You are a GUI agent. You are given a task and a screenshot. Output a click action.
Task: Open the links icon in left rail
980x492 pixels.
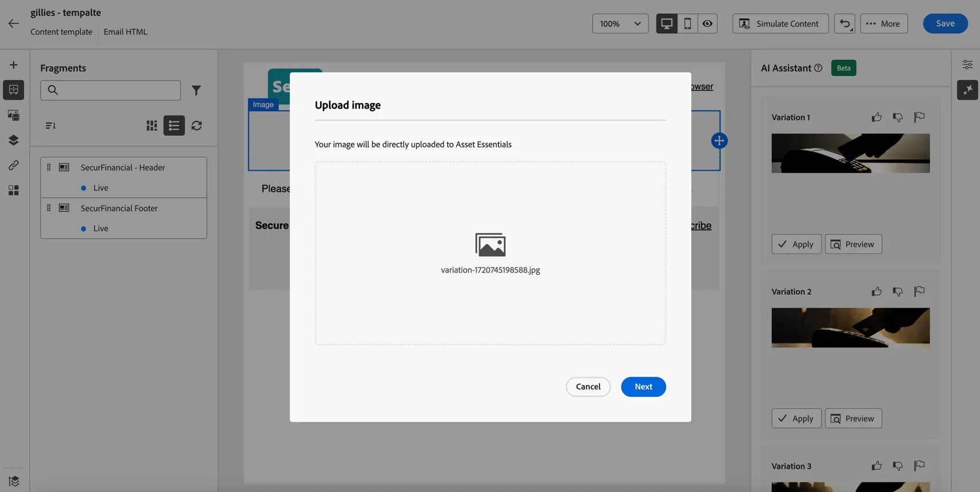pyautogui.click(x=14, y=165)
